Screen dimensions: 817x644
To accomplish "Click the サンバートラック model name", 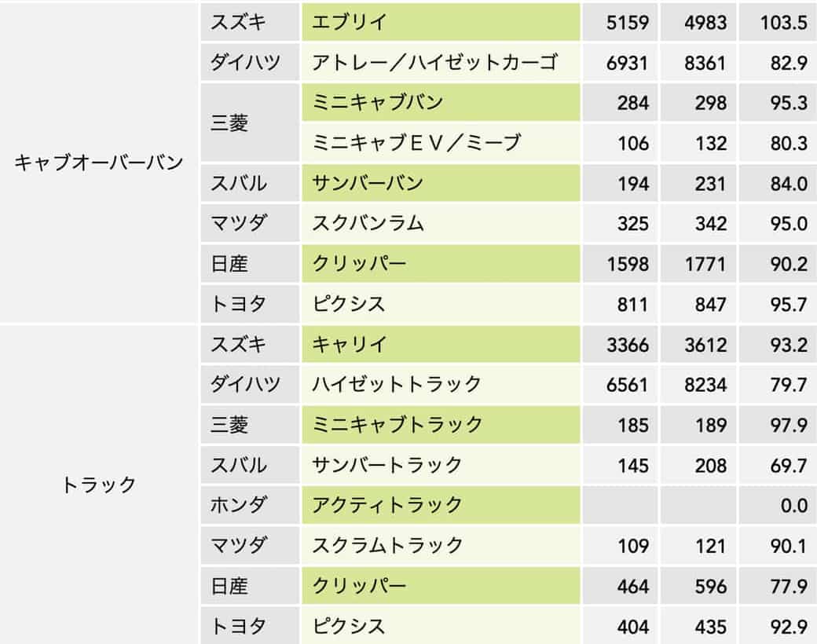I will pos(387,465).
